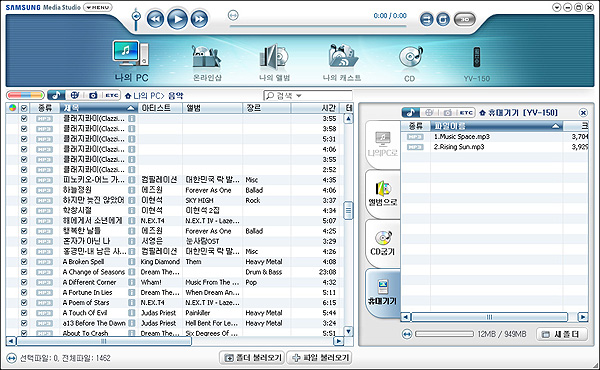This screenshot has height=370, width=600.
Task: Show ETC files in left library filter
Action: pos(112,95)
